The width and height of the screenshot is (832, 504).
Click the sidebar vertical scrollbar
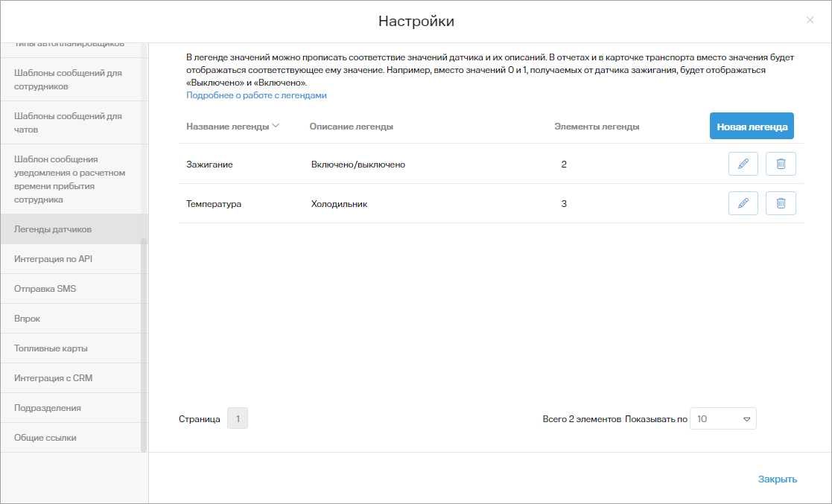pyautogui.click(x=143, y=345)
